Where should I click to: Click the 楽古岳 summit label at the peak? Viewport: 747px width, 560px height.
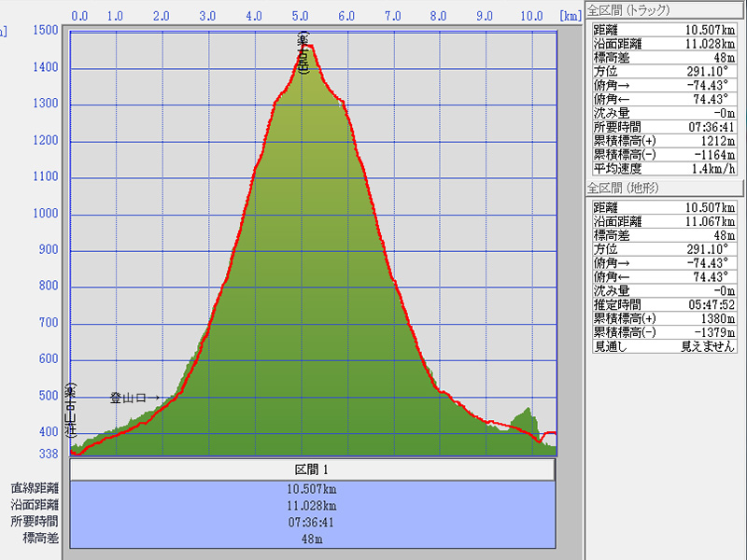[x=303, y=55]
